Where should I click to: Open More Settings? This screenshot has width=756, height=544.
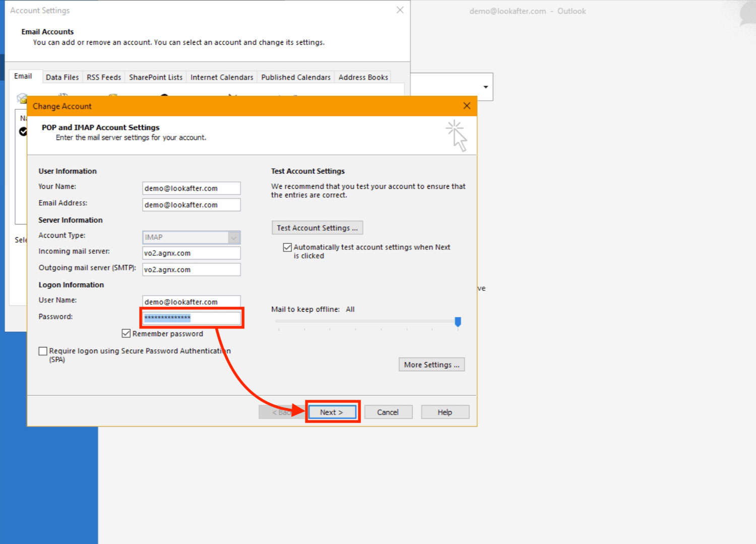click(431, 365)
